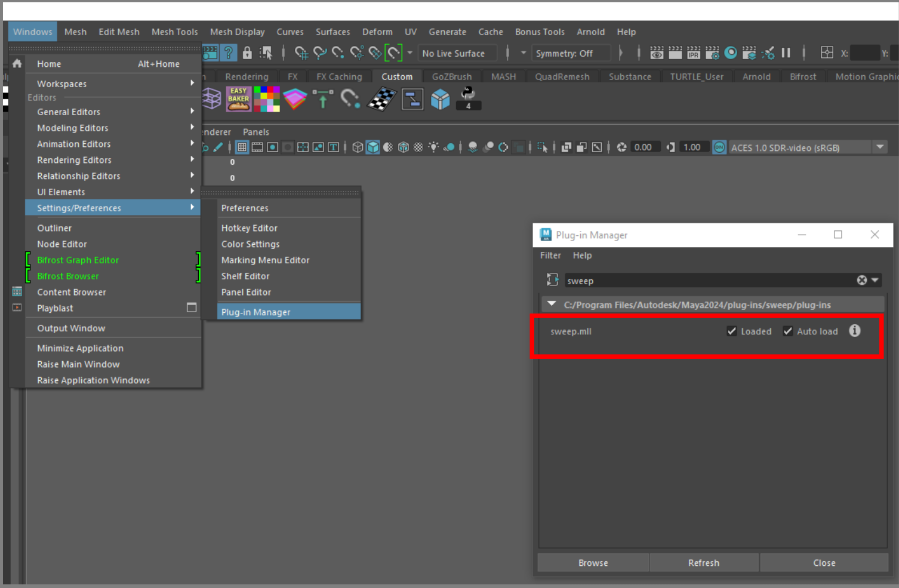Click the sweep.mll plug-in info icon
Image resolution: width=899 pixels, height=588 pixels.
[x=855, y=331]
